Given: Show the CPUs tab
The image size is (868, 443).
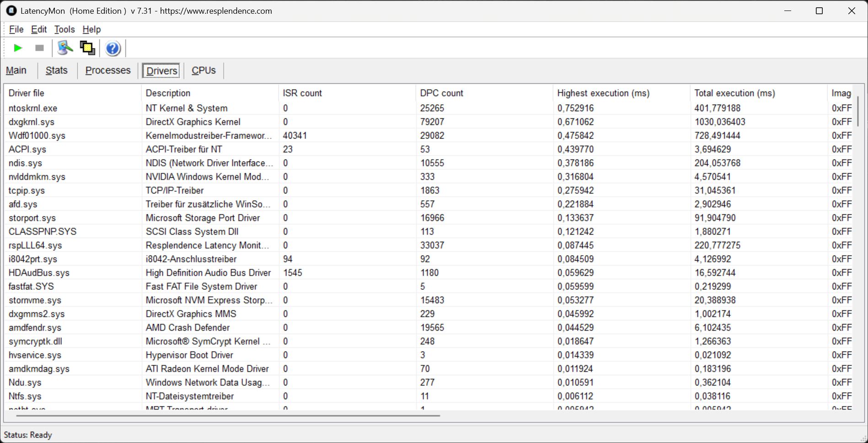Looking at the screenshot, I should point(204,70).
